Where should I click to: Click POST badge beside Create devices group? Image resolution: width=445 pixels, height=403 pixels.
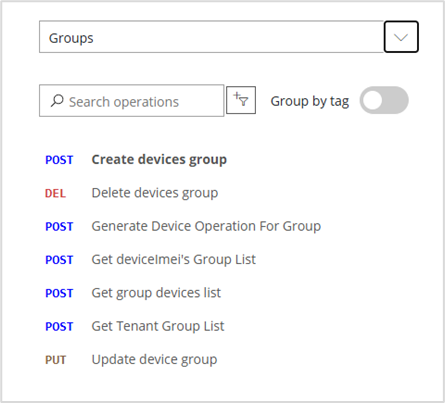(59, 160)
